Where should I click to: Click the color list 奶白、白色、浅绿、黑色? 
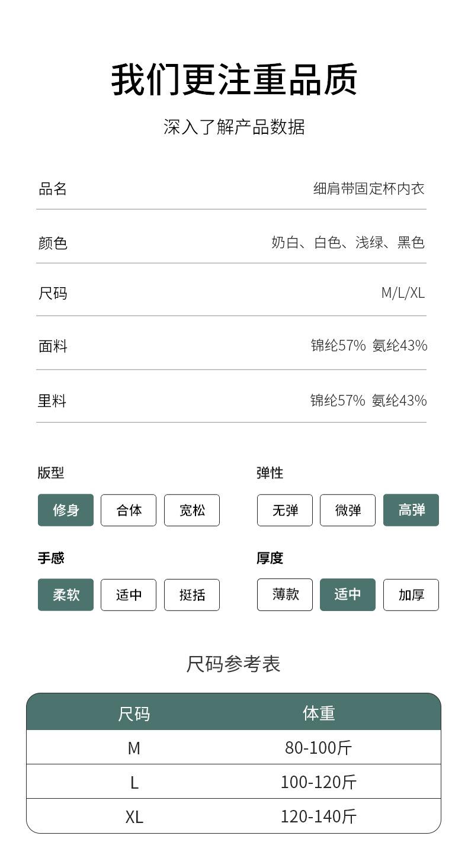click(x=348, y=243)
